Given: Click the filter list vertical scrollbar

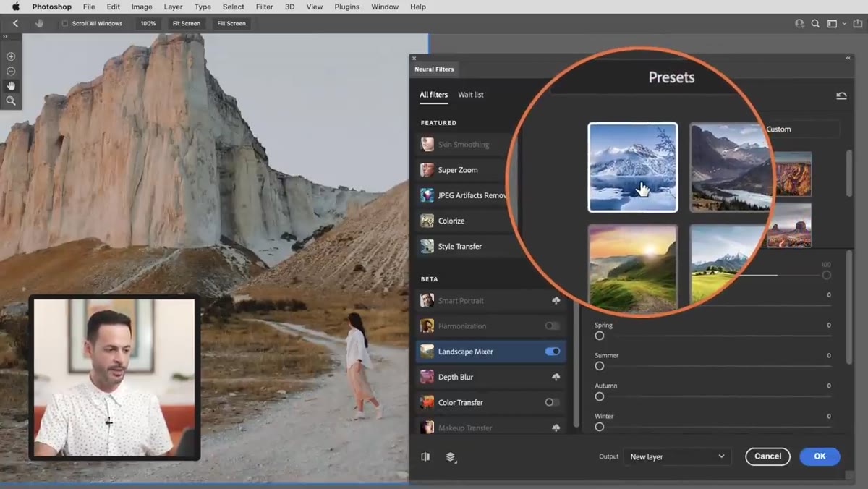Looking at the screenshot, I should (576, 365).
